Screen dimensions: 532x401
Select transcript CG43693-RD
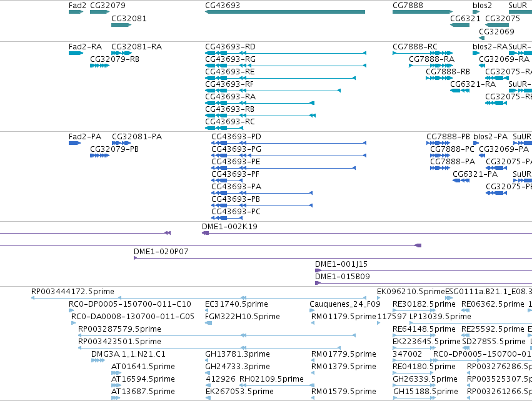pyautogui.click(x=231, y=47)
